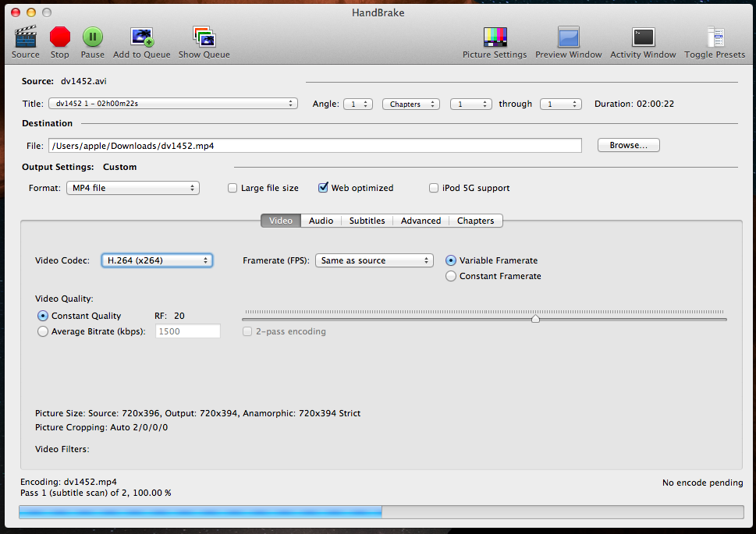
Task: Switch to the Audio tab
Action: click(321, 221)
